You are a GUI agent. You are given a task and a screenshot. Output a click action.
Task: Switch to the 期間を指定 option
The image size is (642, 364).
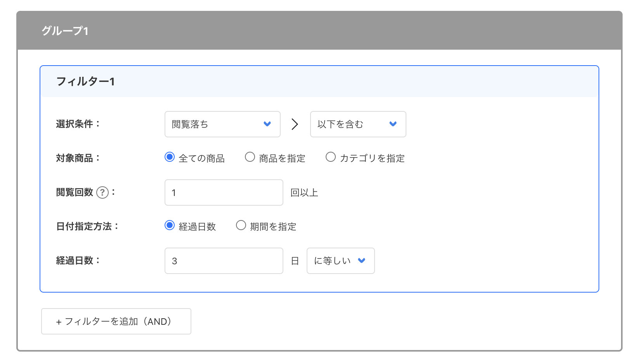click(x=241, y=225)
